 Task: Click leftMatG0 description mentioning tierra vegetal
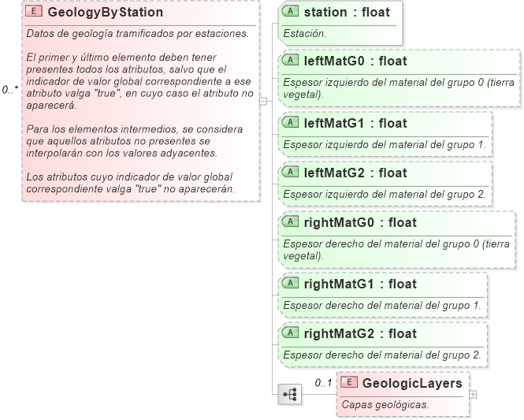399,88
